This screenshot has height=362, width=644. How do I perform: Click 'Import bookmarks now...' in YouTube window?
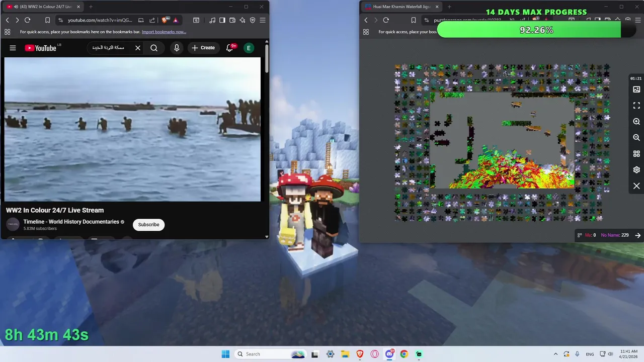[x=164, y=32]
